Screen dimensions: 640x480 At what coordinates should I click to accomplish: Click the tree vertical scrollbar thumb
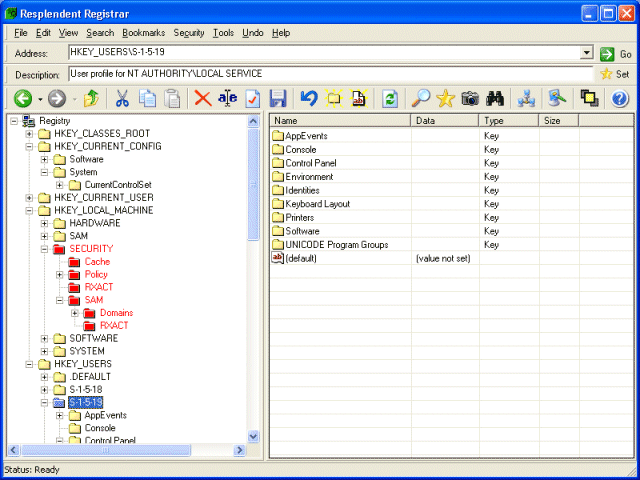(x=253, y=184)
